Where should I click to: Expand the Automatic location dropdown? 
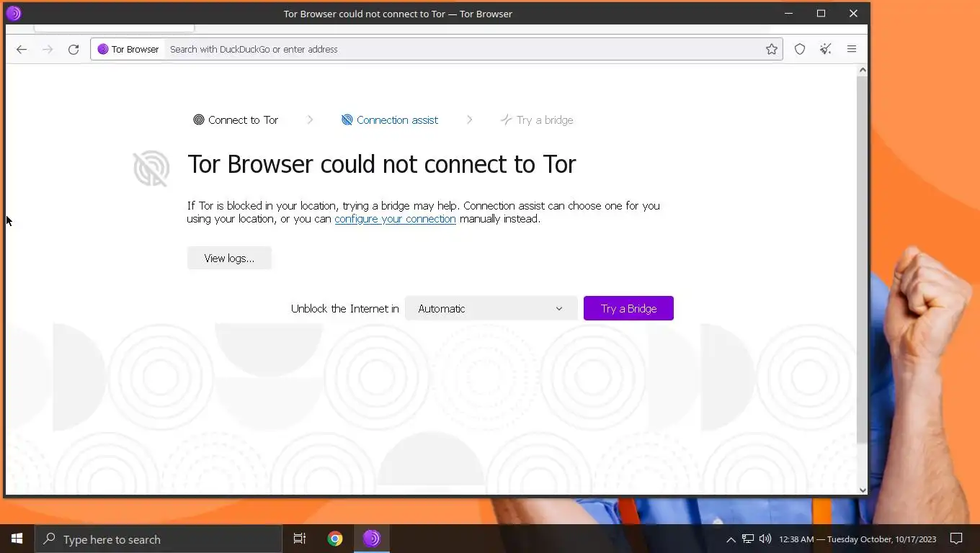tap(491, 308)
